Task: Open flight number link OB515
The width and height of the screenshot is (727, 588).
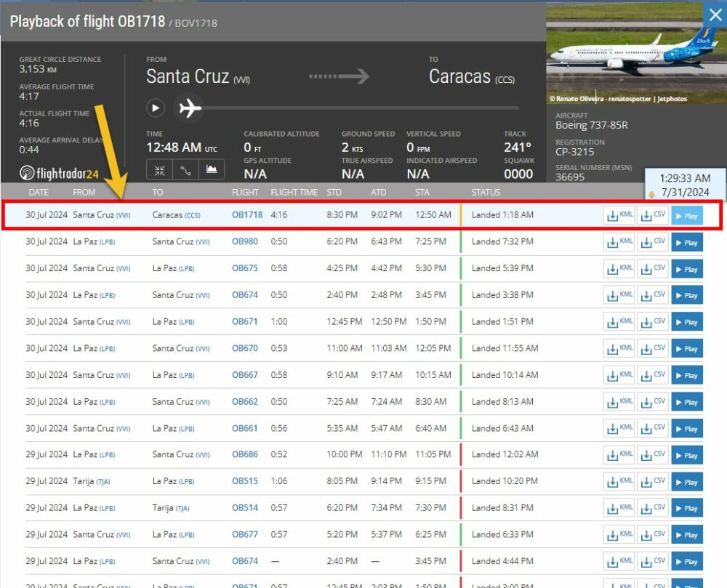Action: click(244, 481)
